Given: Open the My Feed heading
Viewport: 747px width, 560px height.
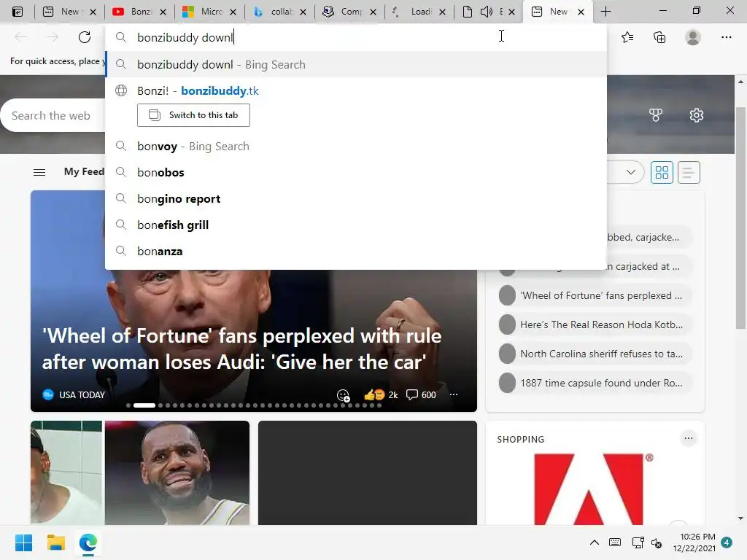Looking at the screenshot, I should click(x=84, y=171).
